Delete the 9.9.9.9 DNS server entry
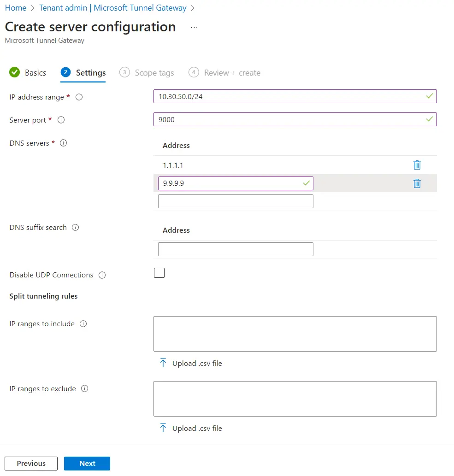 417,183
